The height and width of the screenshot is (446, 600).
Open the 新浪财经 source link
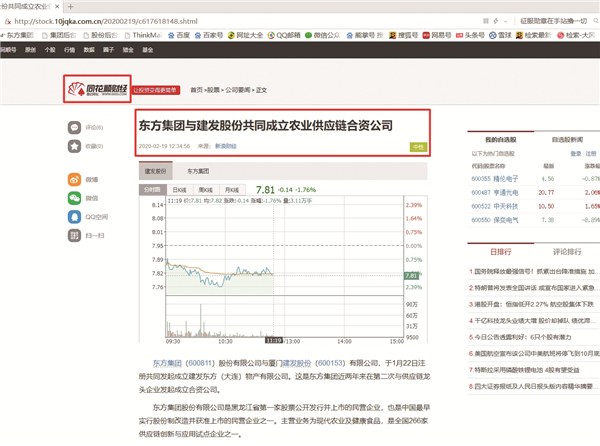click(226, 146)
